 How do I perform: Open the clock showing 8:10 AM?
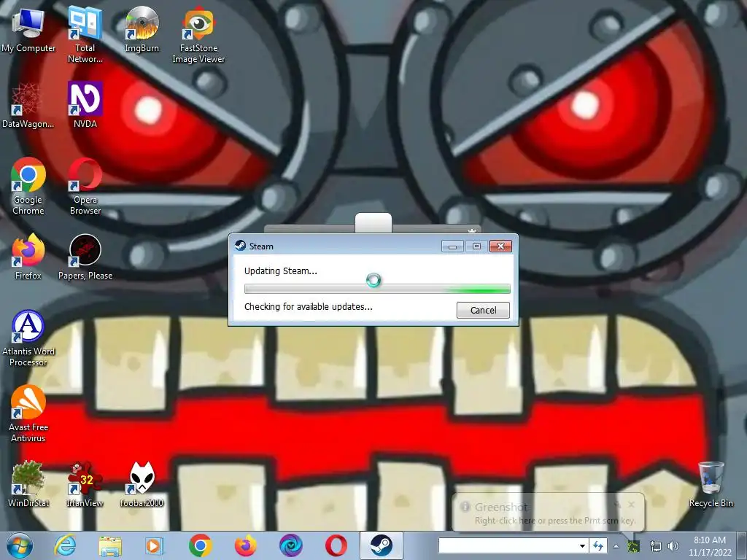(710, 545)
